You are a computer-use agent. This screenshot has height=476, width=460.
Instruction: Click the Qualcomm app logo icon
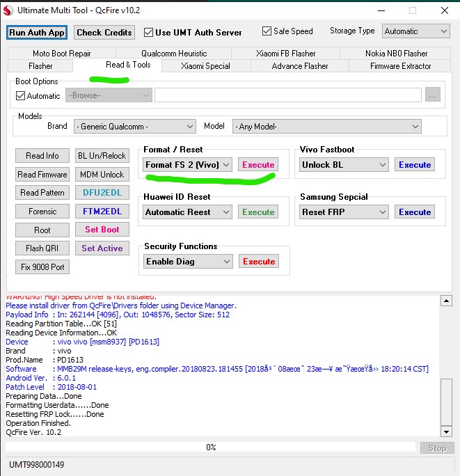[8, 10]
